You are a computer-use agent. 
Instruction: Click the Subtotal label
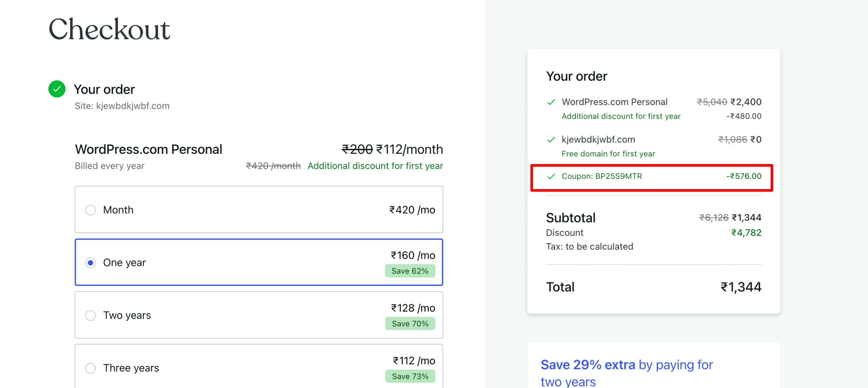(571, 218)
